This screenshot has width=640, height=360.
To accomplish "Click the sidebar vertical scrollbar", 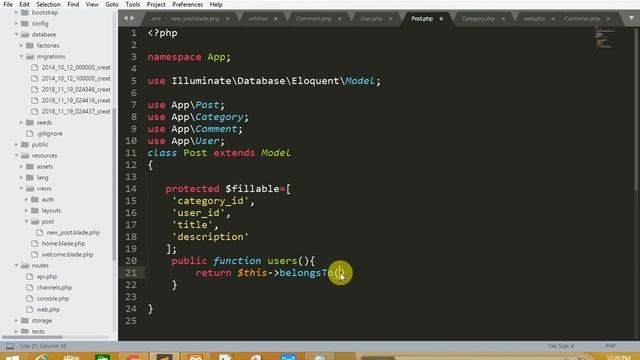I will 114,184.
